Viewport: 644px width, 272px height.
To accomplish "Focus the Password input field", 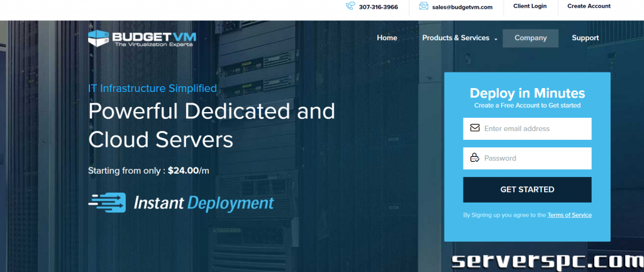I will click(x=535, y=158).
